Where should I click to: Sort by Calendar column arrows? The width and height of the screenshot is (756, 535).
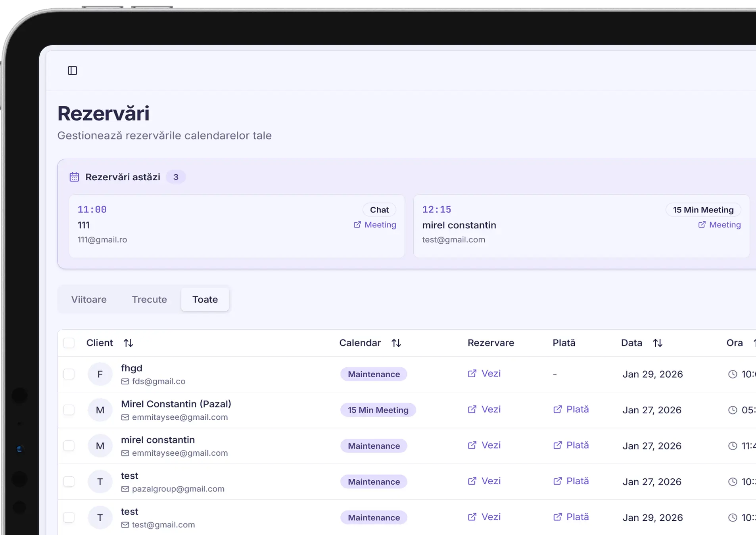pyautogui.click(x=396, y=343)
